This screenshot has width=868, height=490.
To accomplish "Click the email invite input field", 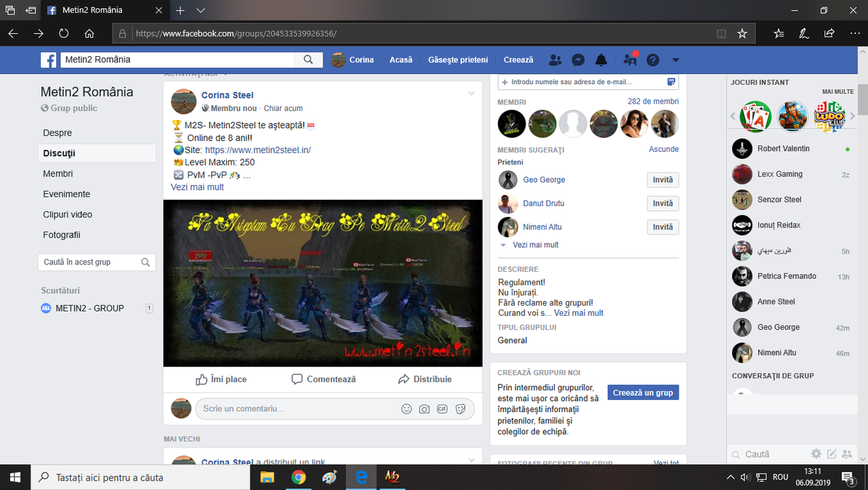I will coord(588,82).
